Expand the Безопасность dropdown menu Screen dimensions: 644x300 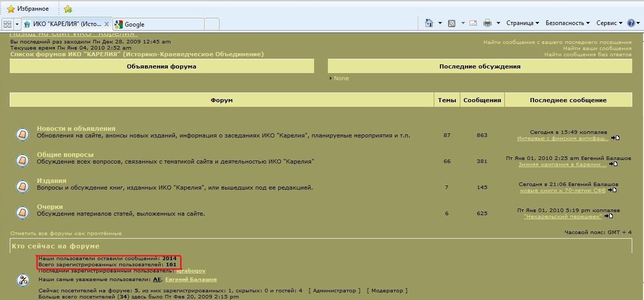[567, 23]
